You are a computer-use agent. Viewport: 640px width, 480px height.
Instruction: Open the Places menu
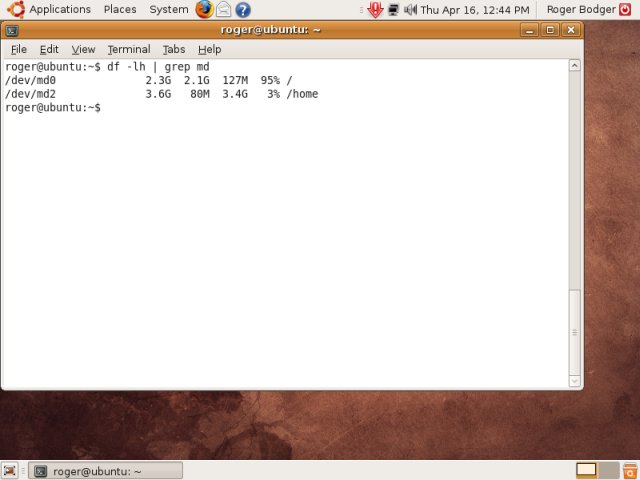(120, 9)
